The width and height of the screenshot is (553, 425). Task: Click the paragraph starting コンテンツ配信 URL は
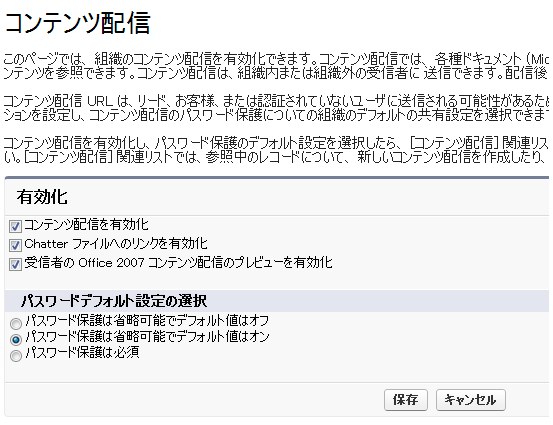(x=276, y=108)
